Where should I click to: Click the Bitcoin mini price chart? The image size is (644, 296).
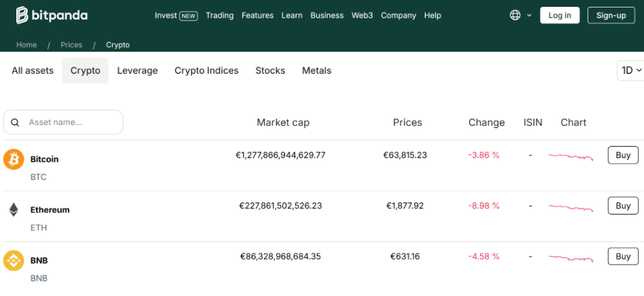(571, 156)
